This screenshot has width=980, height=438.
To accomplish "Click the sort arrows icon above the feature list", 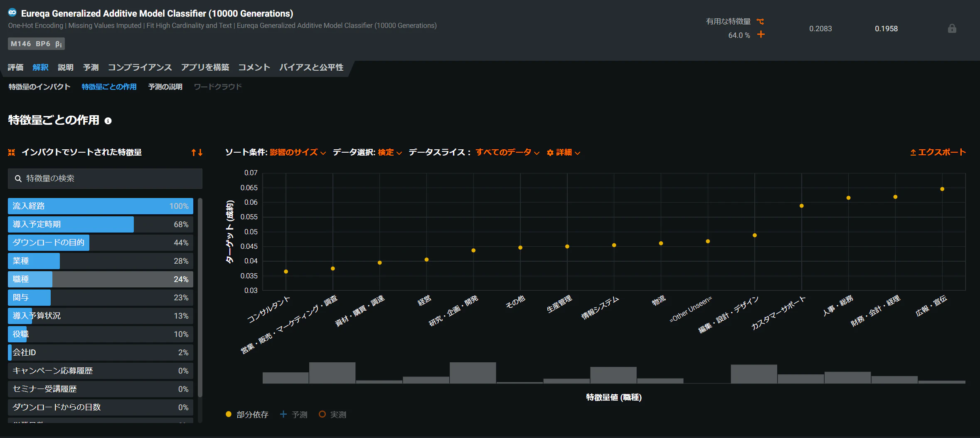I will pyautogui.click(x=197, y=152).
